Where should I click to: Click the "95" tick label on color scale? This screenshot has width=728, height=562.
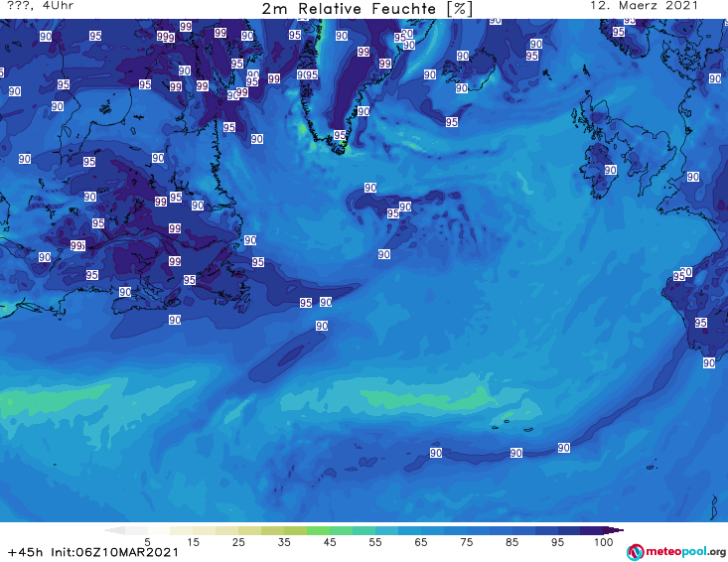pyautogui.click(x=557, y=542)
